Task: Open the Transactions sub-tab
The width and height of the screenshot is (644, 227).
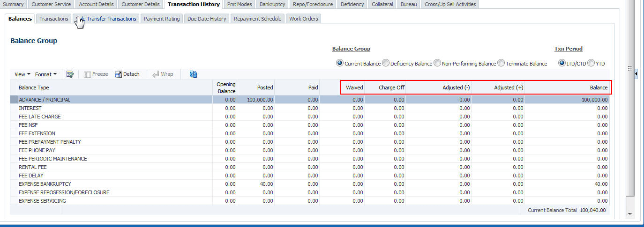Action: click(54, 19)
